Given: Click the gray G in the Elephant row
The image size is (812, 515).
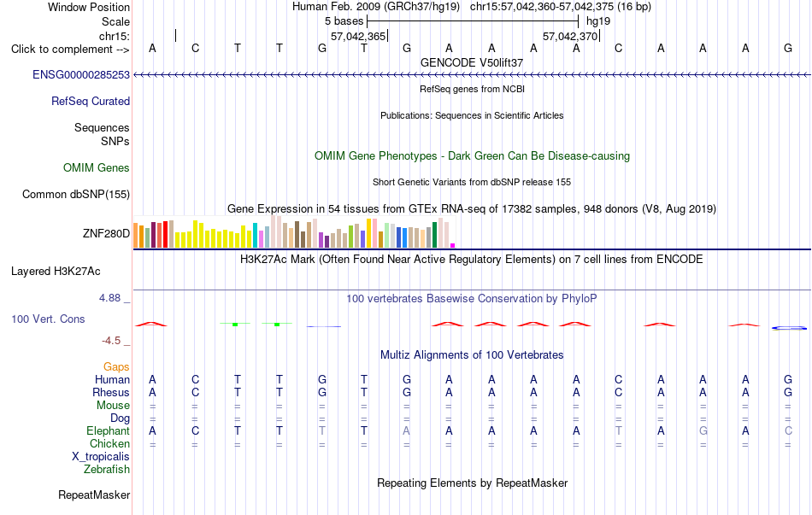Looking at the screenshot, I should click(x=703, y=430).
